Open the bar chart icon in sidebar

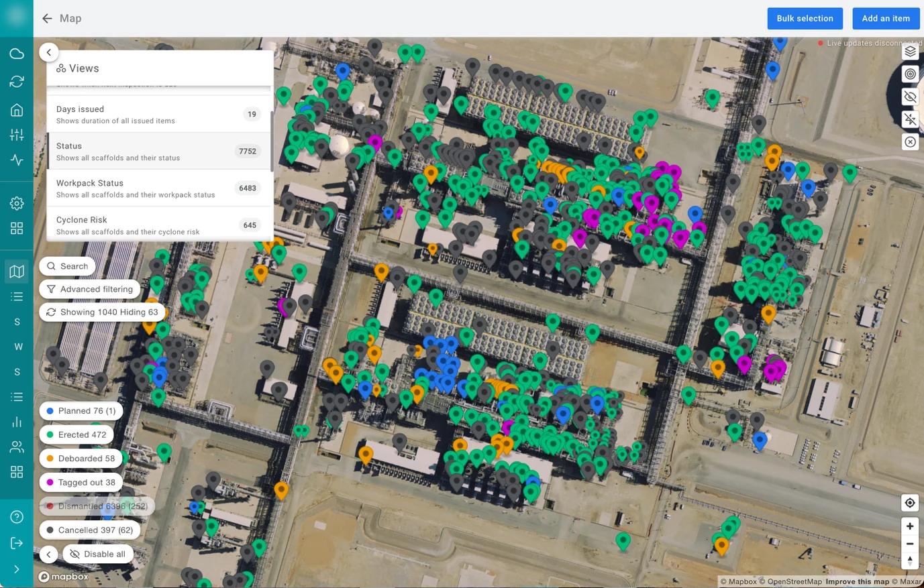(17, 422)
